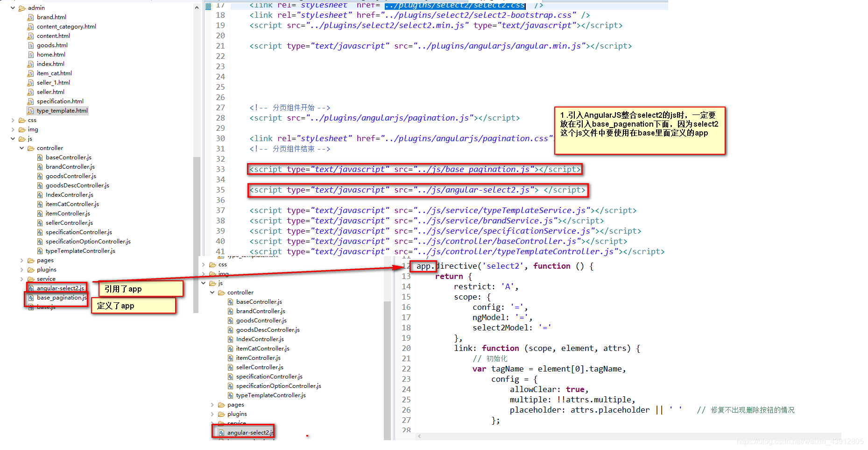The width and height of the screenshot is (868, 450).
Task: Click the angular-select2.js icon in the top tree
Action: pos(31,288)
